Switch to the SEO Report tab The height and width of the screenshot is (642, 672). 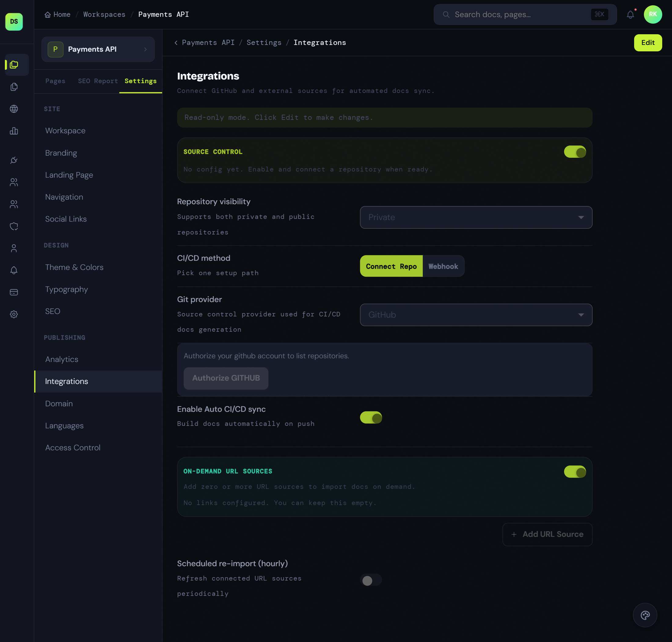point(98,81)
